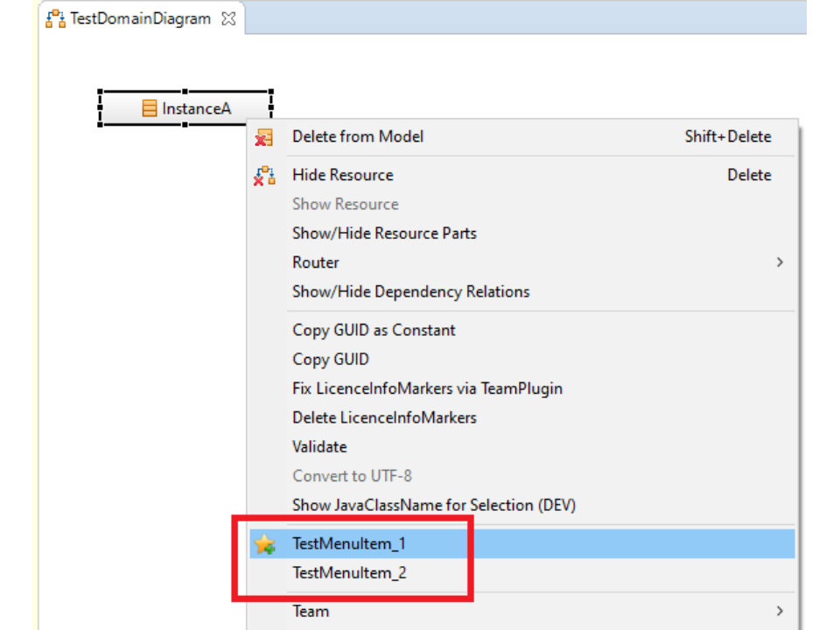Screen dimensions: 840x630
Task: Select Show/Hide Dependency Relations
Action: coord(522,292)
